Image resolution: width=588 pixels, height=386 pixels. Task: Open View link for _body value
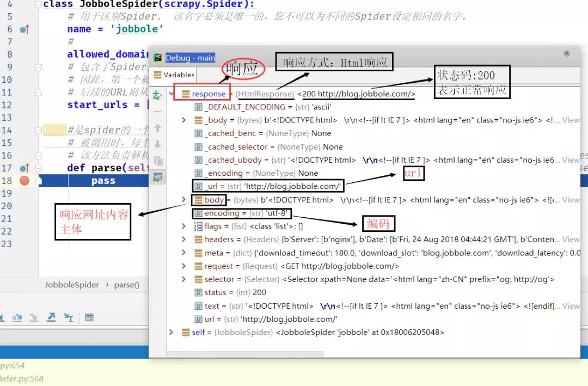[571, 120]
